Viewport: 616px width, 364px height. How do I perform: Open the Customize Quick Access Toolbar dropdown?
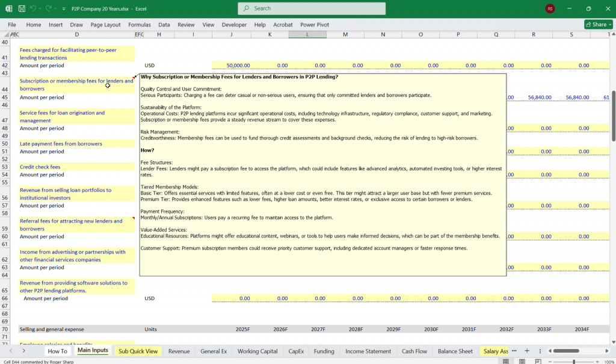pos(64,8)
